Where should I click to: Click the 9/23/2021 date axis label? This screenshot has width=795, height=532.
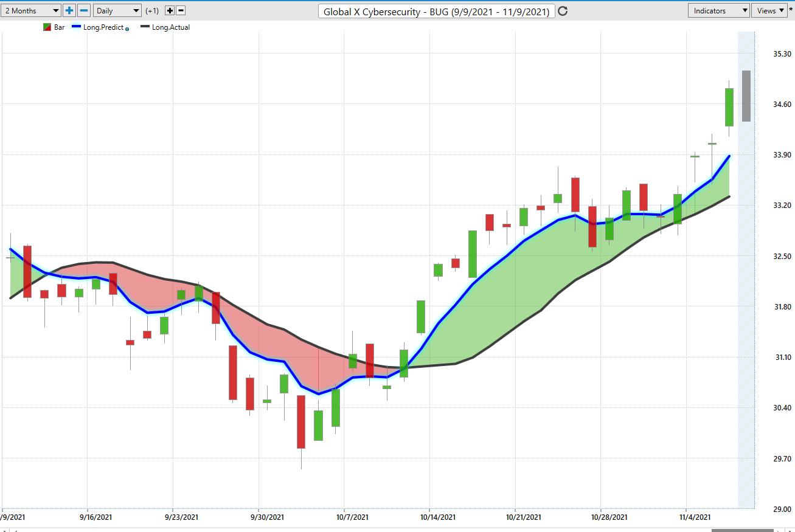pyautogui.click(x=181, y=517)
